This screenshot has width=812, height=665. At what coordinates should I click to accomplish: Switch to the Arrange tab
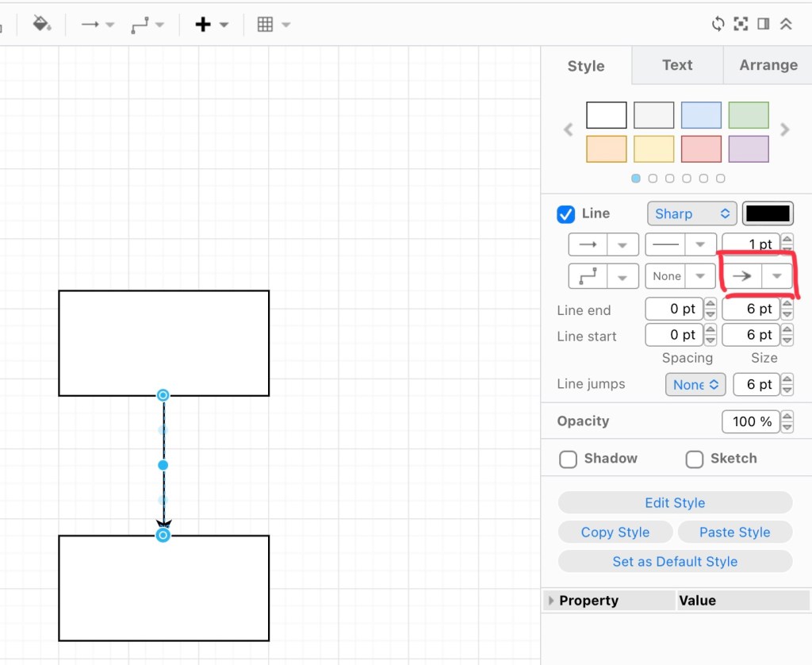click(768, 65)
